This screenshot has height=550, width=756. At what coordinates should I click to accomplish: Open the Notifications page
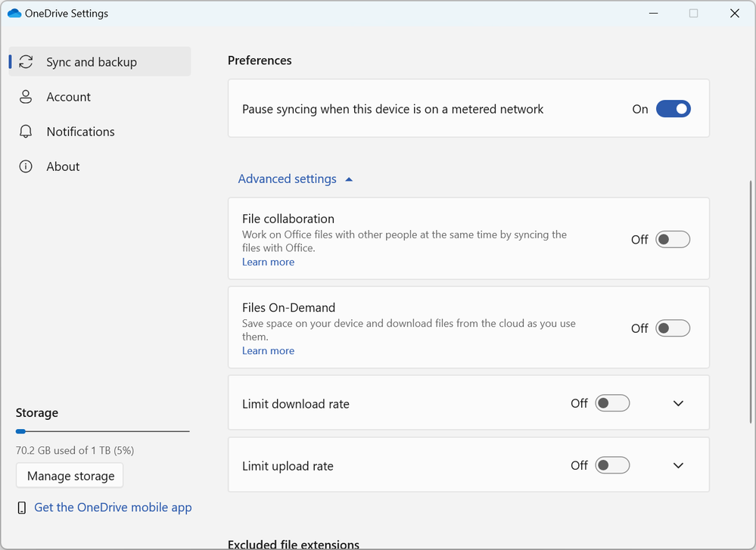pos(100,132)
